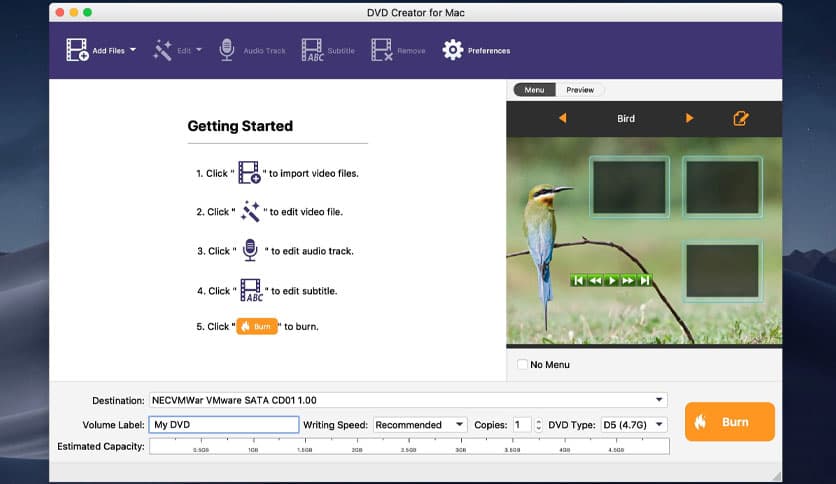This screenshot has width=836, height=484.
Task: Click the Remove film icon
Action: click(382, 50)
